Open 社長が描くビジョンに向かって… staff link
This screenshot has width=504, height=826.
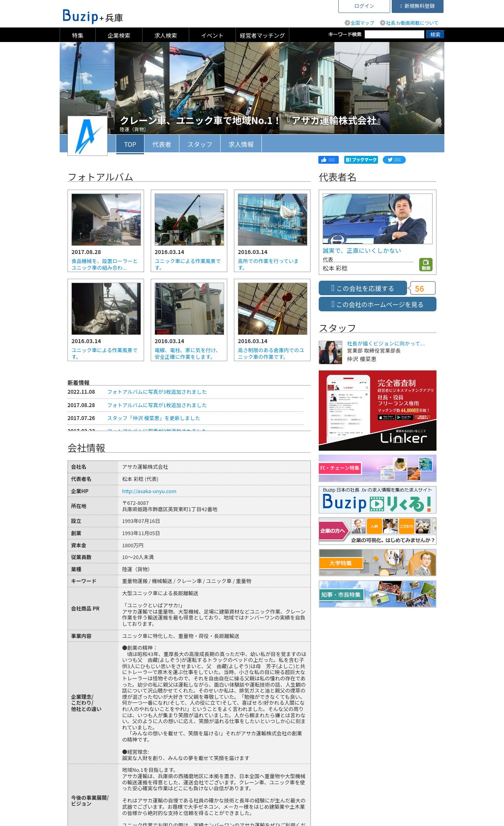coord(386,344)
